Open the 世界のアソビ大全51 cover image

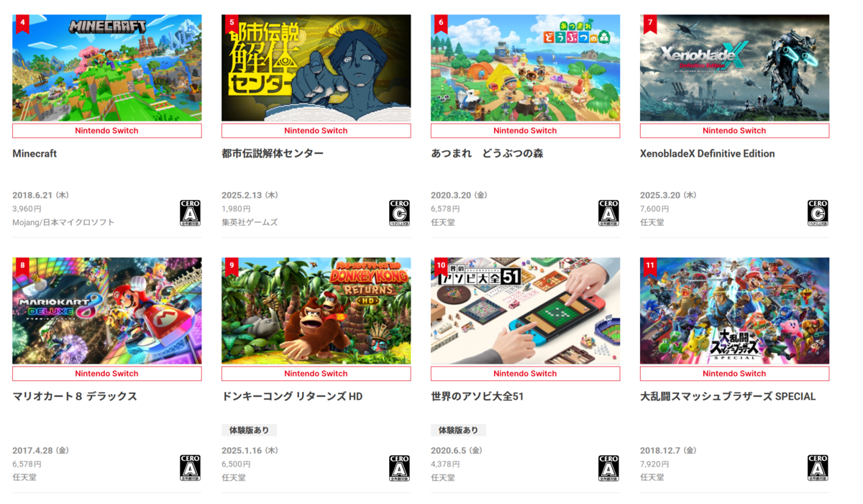tap(526, 311)
